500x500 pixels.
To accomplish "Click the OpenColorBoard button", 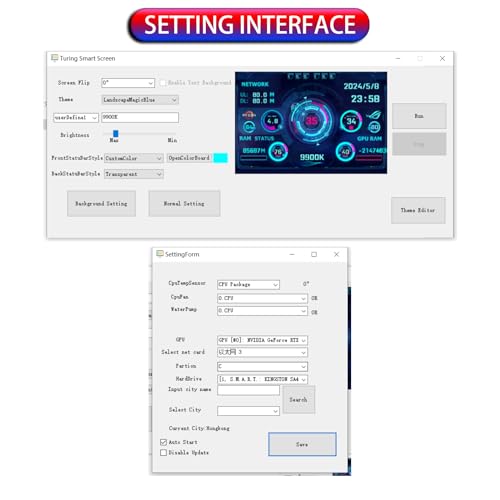I will pyautogui.click(x=189, y=158).
